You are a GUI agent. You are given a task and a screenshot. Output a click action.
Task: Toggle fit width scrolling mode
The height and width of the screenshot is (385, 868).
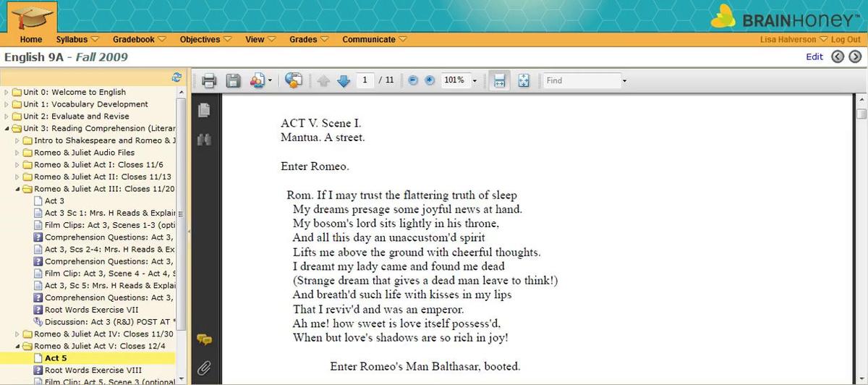coord(498,80)
